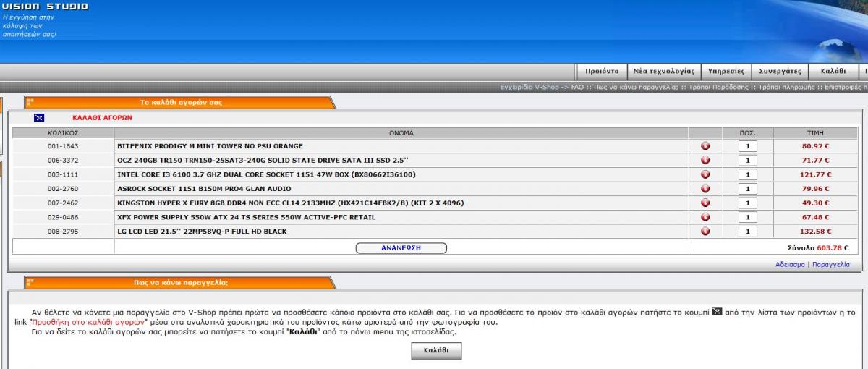Edit quantity for LG LCD LED row
This screenshot has width=868, height=369.
pos(747,232)
